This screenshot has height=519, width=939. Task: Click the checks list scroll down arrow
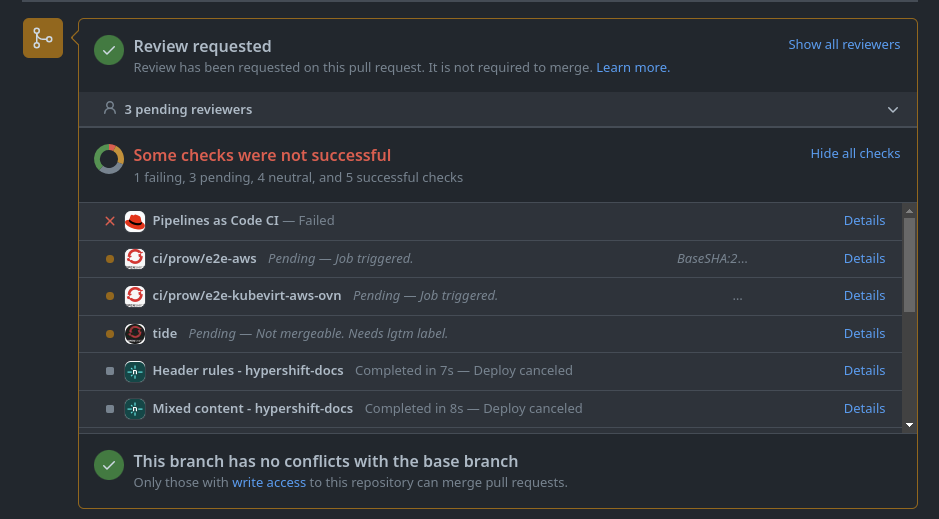point(909,425)
